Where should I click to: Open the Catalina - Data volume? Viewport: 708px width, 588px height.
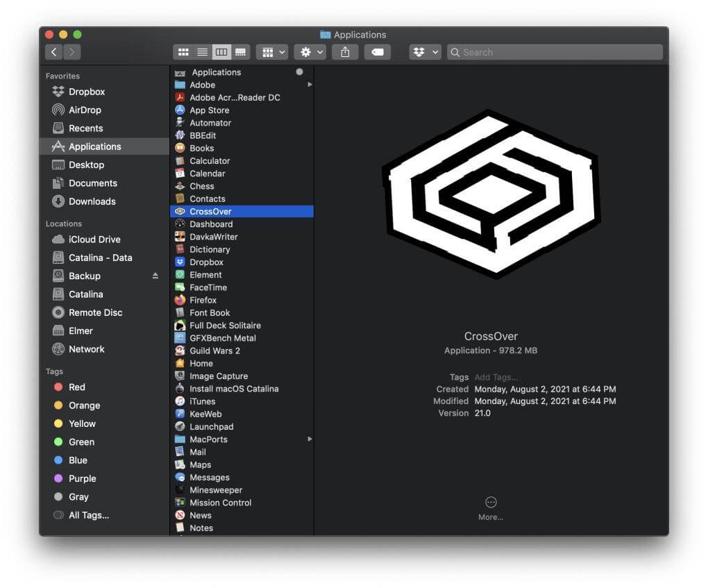coord(105,258)
